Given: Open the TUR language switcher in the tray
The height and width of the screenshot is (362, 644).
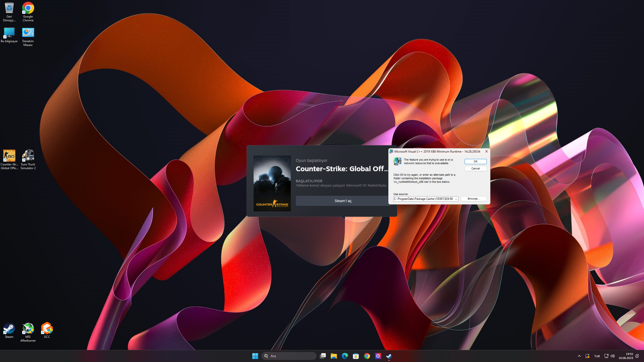Looking at the screenshot, I should [x=597, y=356].
